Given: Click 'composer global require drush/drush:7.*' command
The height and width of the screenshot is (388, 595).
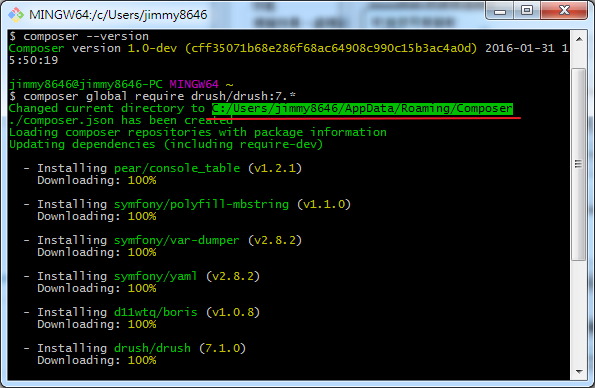Looking at the screenshot, I should pyautogui.click(x=159, y=96).
